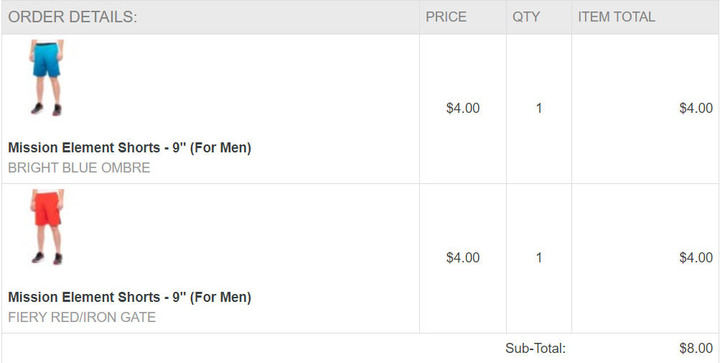Viewport: 720px width, 363px height.
Task: Click the ITEM TOTAL column header
Action: click(616, 17)
